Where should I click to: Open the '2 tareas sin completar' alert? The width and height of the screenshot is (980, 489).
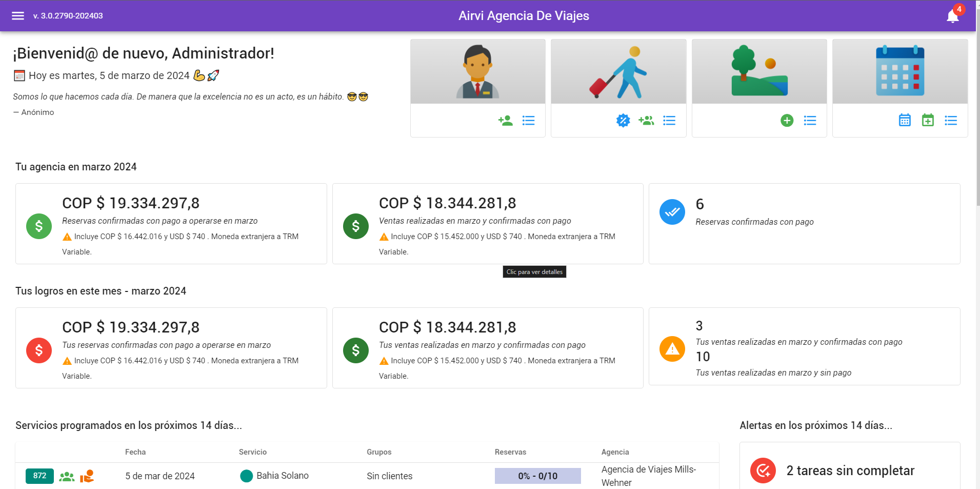[x=850, y=471]
